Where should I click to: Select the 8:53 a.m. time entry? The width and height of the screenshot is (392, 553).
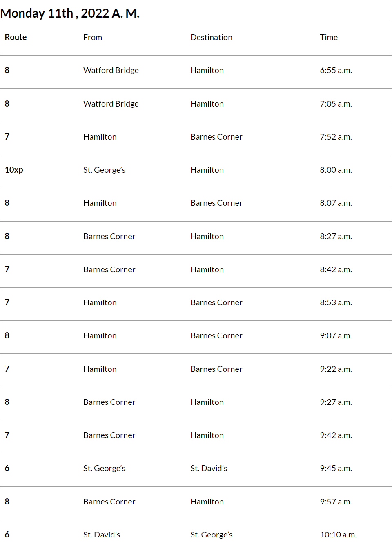click(336, 302)
